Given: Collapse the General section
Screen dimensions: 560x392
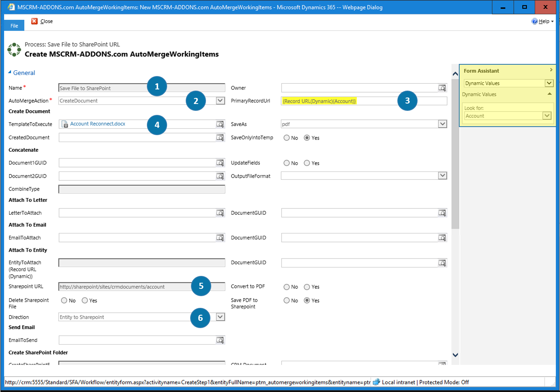Looking at the screenshot, I should 10,72.
